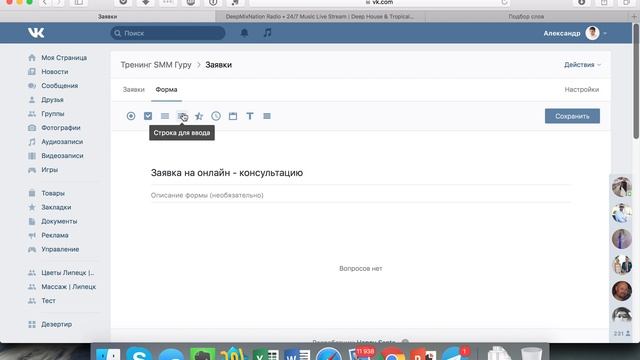Click the VK Поиск search field
The image size is (640, 360).
tap(168, 33)
